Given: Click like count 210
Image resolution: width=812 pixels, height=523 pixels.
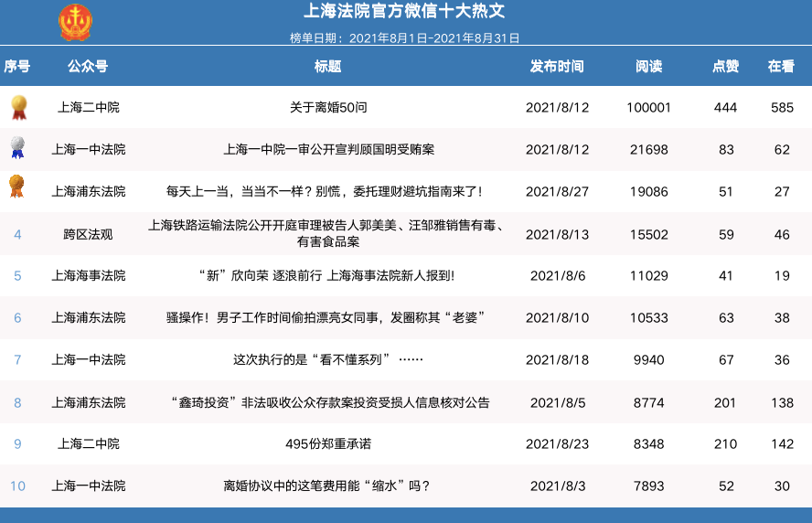Looking at the screenshot, I should pyautogui.click(x=725, y=443).
